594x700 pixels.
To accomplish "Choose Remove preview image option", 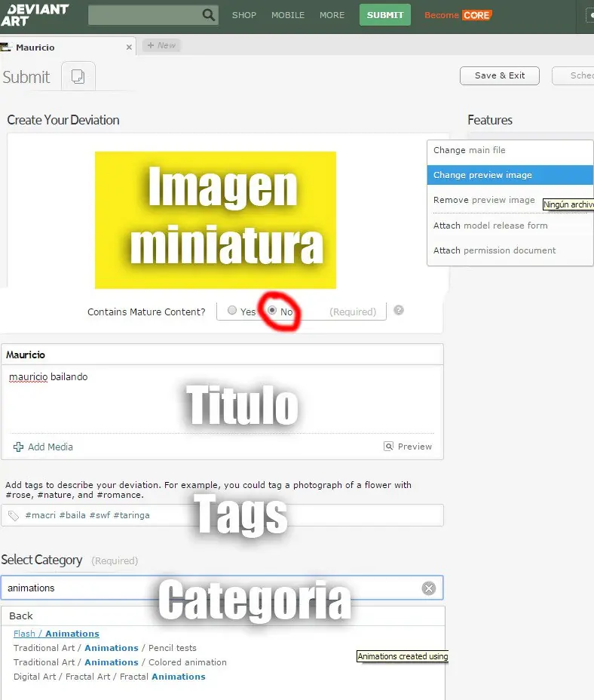I will pos(484,200).
